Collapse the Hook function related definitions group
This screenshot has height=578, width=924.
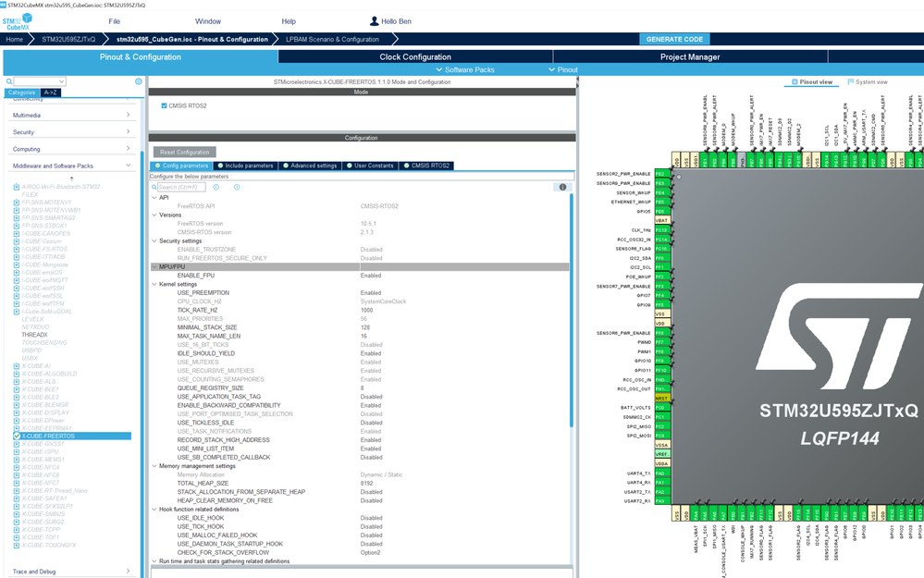[154, 509]
